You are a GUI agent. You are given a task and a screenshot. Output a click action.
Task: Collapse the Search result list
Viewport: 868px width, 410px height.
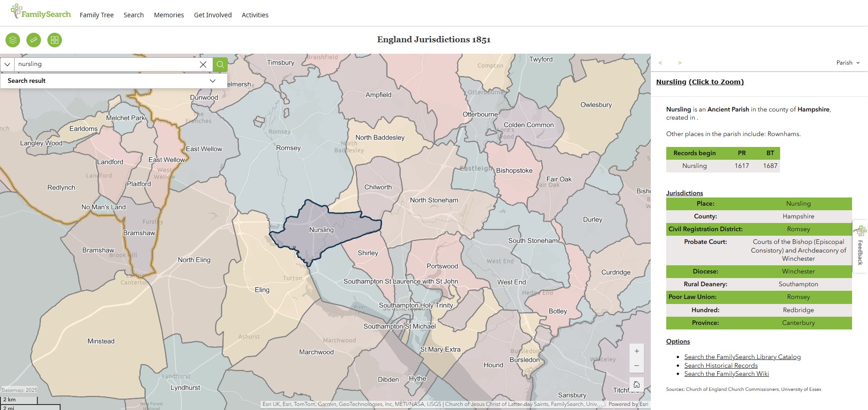(x=212, y=81)
